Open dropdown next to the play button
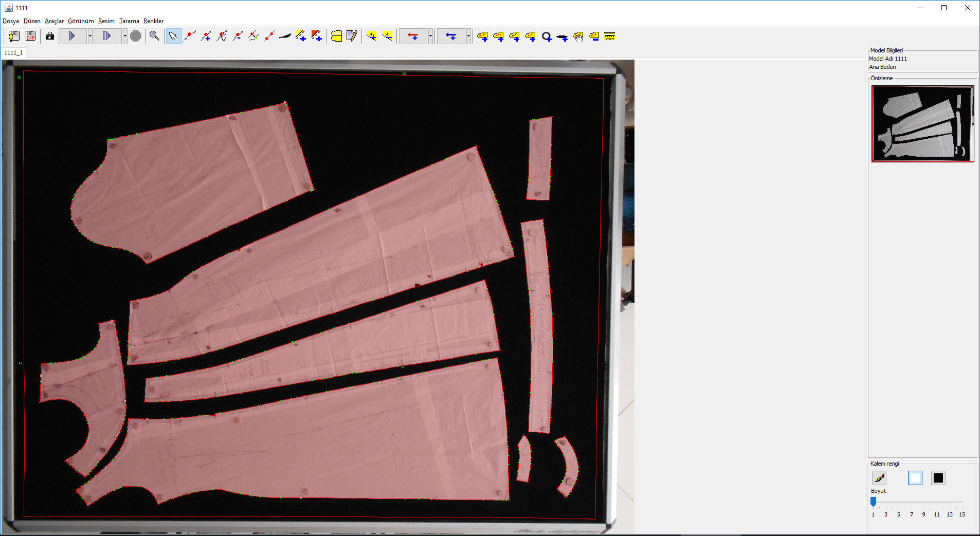 [90, 36]
